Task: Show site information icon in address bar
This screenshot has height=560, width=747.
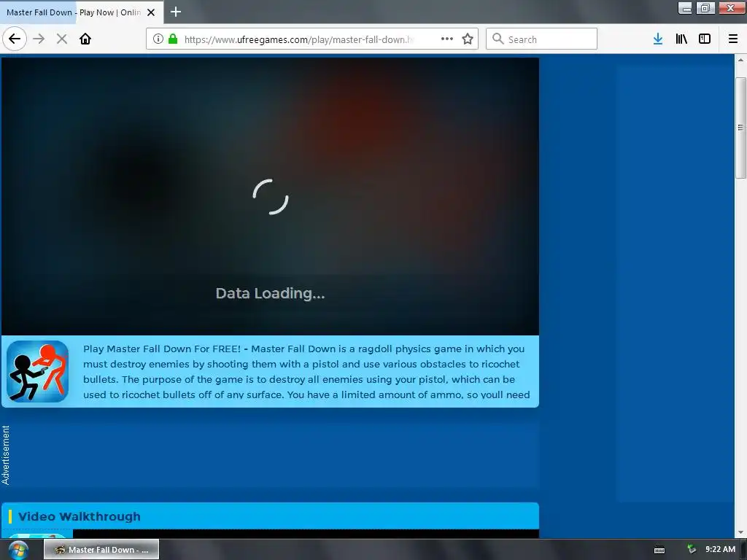Action: click(x=158, y=39)
